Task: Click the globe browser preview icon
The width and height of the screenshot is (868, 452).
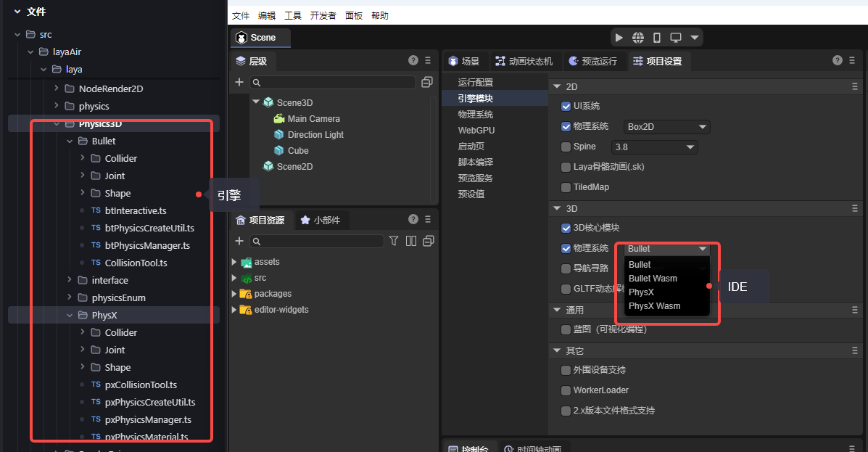Action: 638,38
